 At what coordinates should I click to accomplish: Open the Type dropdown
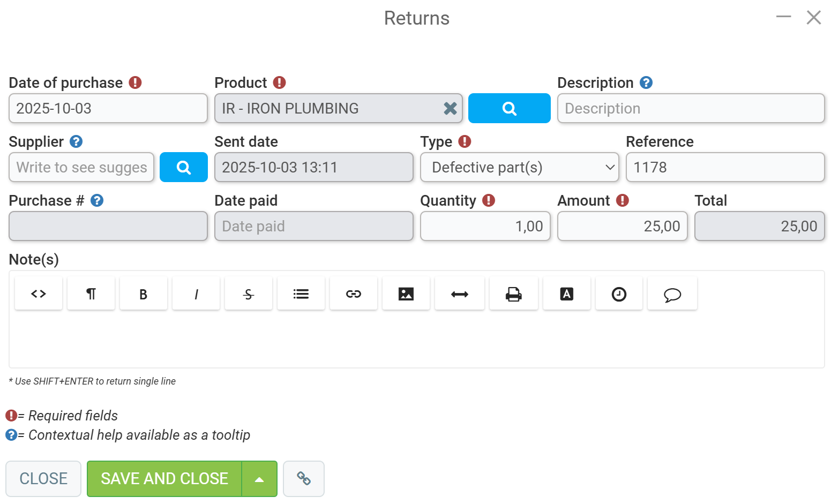[x=520, y=167]
